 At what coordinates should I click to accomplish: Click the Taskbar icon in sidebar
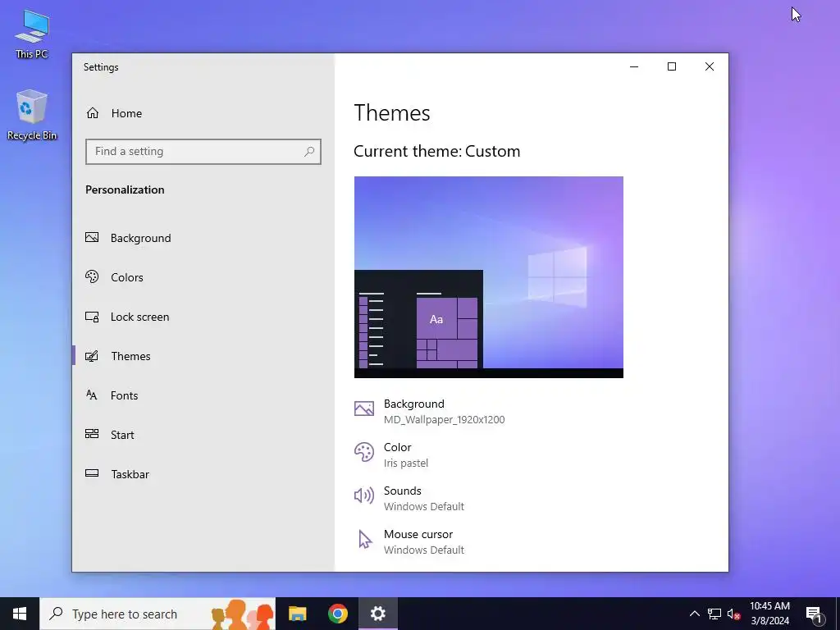pos(92,473)
